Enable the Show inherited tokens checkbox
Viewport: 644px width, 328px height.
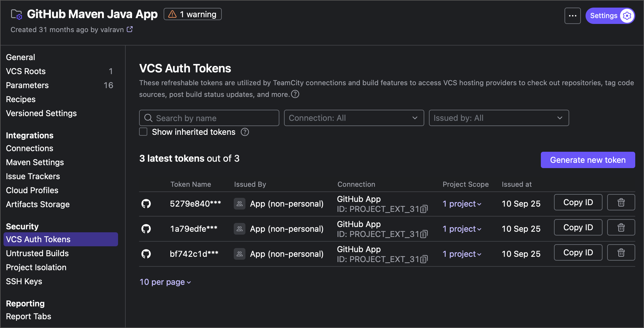click(143, 132)
